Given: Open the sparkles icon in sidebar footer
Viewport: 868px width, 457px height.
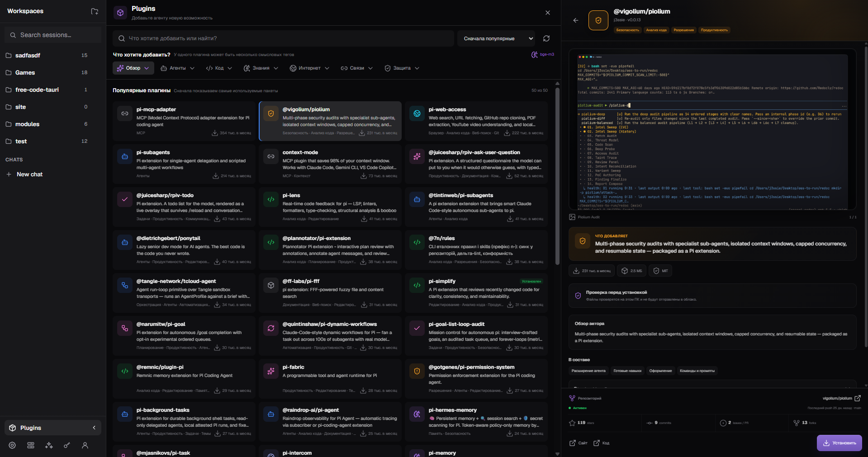Looking at the screenshot, I should tap(49, 445).
